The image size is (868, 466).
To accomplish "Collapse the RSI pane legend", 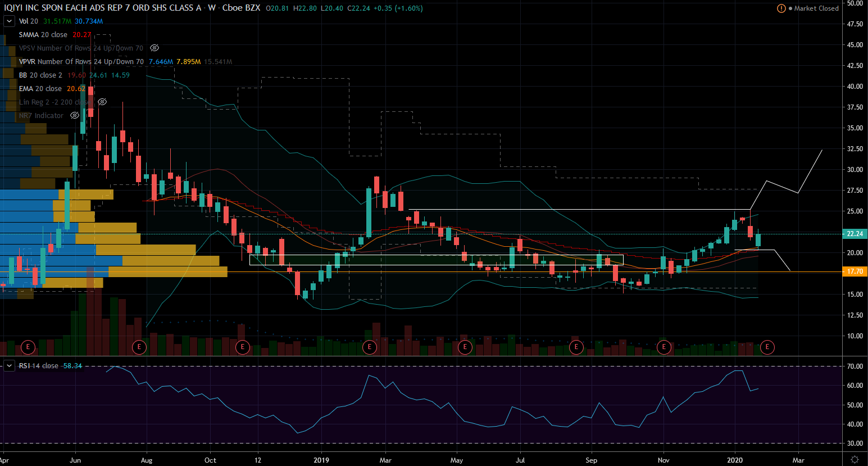I will pyautogui.click(x=9, y=366).
